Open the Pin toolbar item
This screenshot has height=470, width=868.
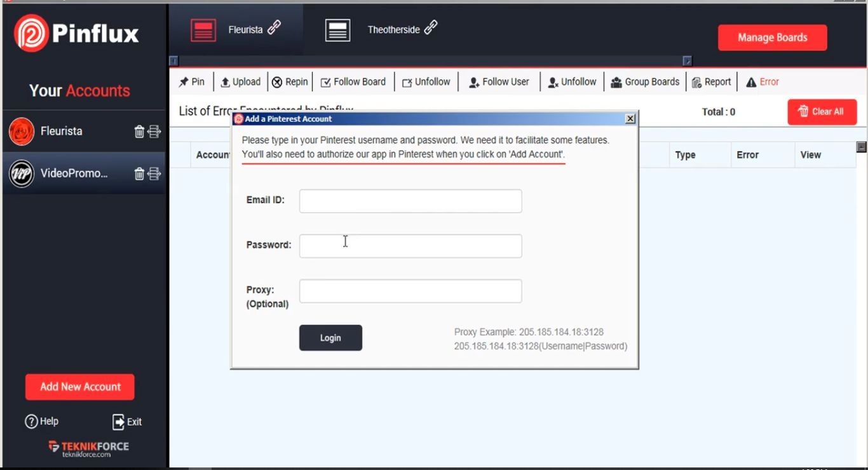point(192,82)
